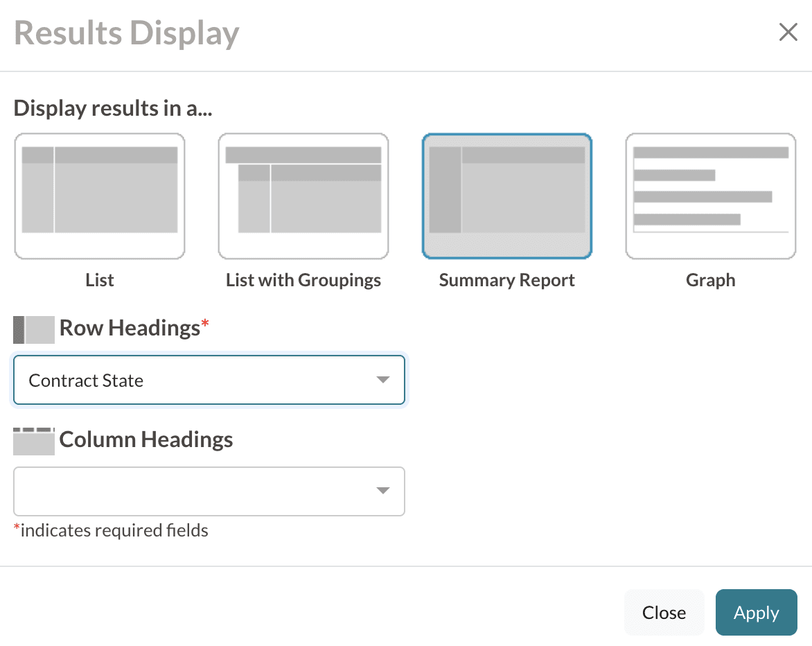Select the Summary Report layout icon
The image size is (812, 646).
pyautogui.click(x=507, y=196)
